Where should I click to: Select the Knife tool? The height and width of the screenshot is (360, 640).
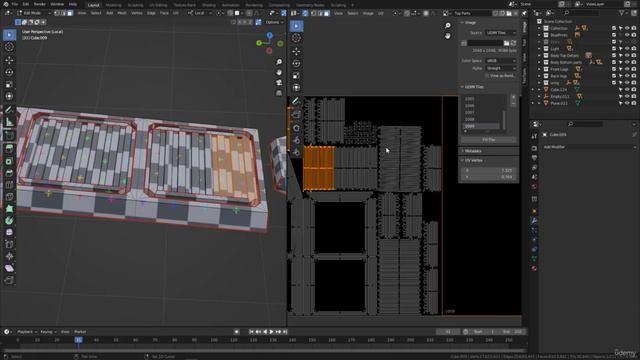[x=9, y=197]
